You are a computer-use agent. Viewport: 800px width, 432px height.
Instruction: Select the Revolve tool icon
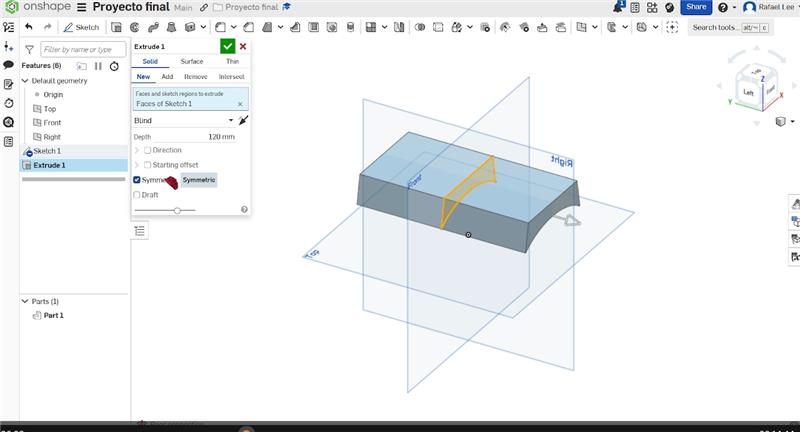click(135, 27)
